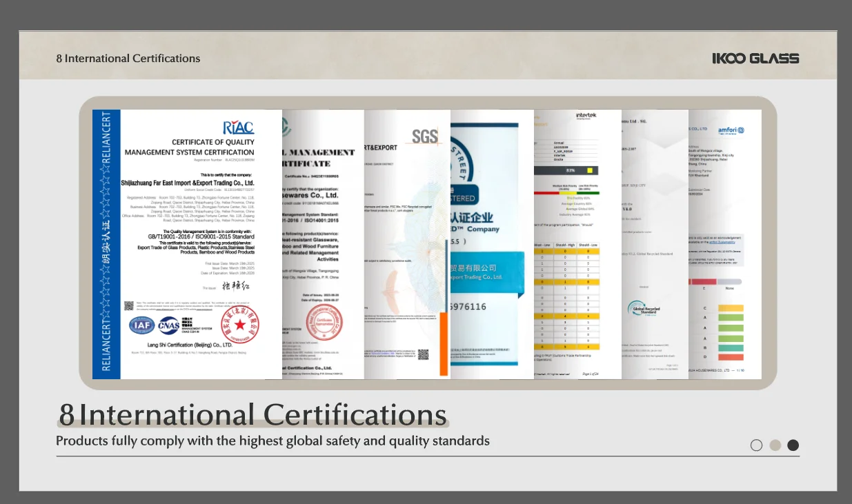Click the RIAC logo on the certificate
852x504 pixels.
pos(238,127)
